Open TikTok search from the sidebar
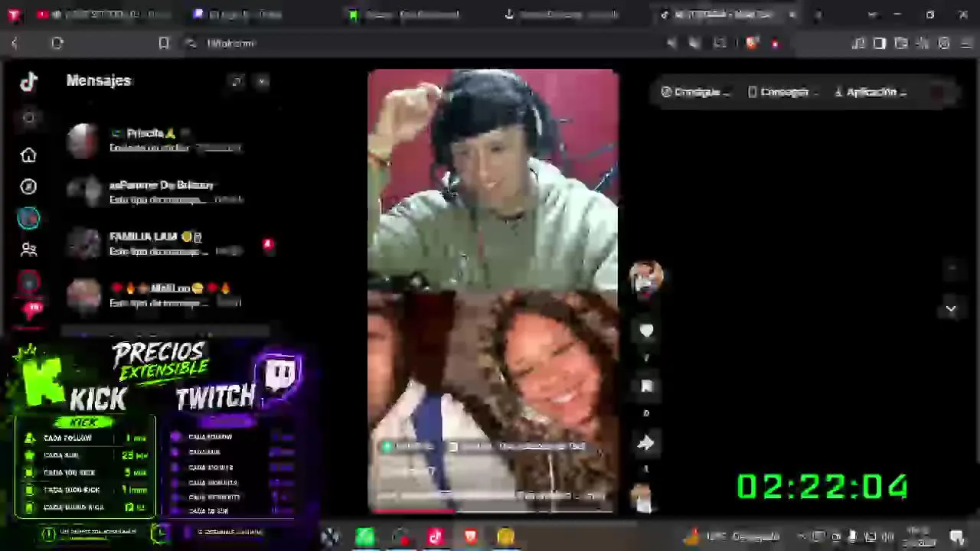The height and width of the screenshot is (551, 980). (29, 119)
